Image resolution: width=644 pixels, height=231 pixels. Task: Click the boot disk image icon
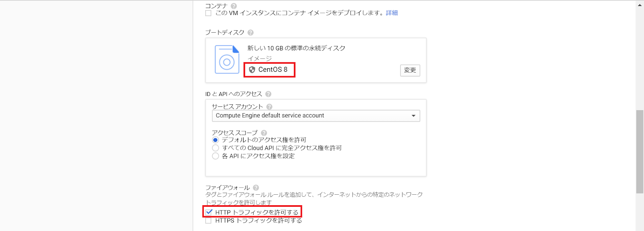pos(227,60)
